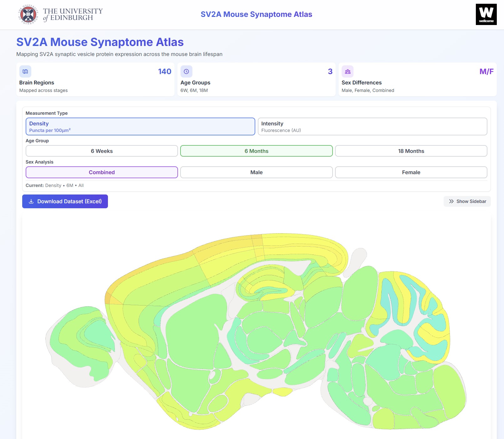Click the SV2A Mouse Synaptome Atlas header title
Viewport: 504px width, 439px height.
[x=256, y=14]
